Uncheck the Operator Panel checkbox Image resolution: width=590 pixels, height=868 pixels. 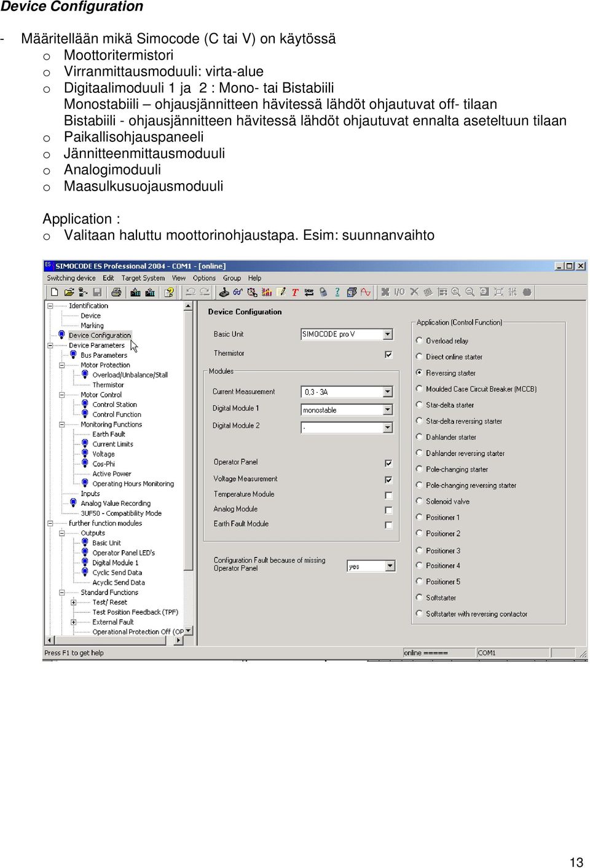[x=388, y=463]
